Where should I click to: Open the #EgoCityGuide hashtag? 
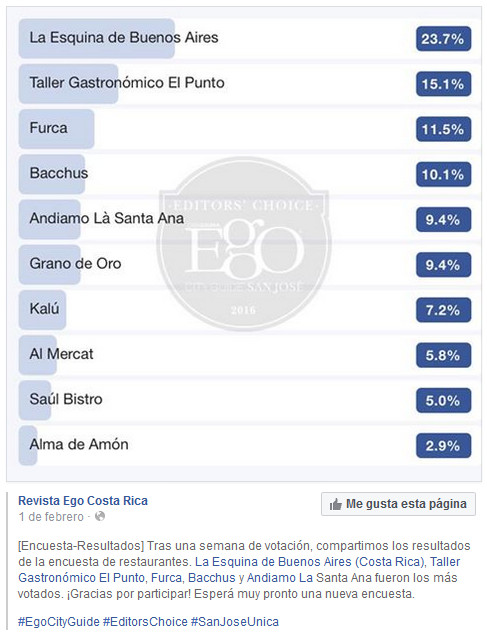click(x=59, y=621)
